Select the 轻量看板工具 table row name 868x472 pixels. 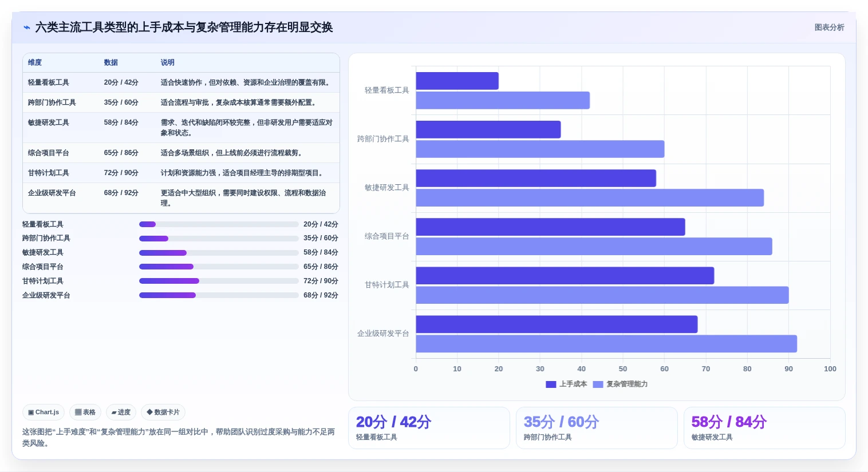coord(49,82)
